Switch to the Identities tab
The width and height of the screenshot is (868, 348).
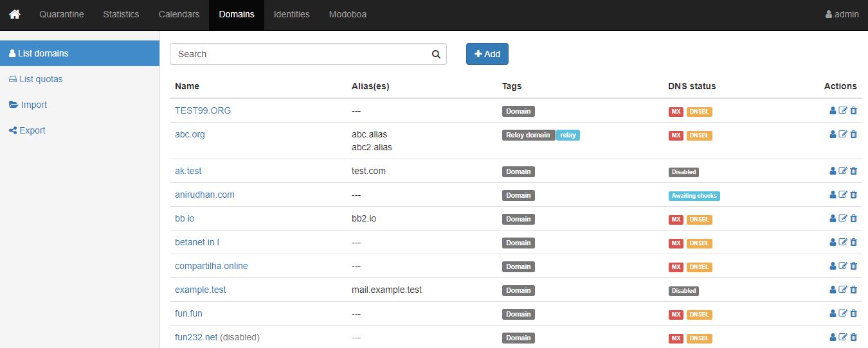click(291, 14)
